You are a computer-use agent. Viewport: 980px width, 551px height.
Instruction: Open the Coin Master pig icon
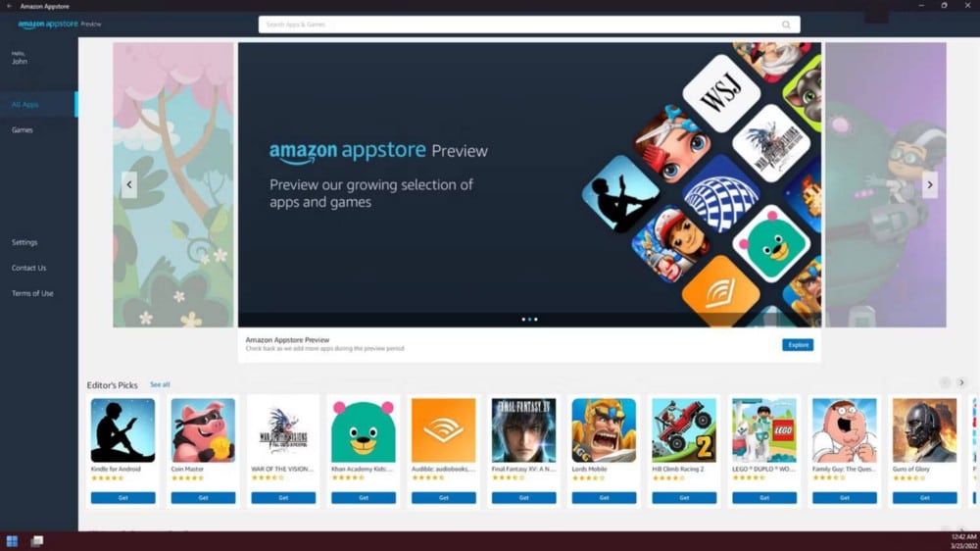click(x=203, y=430)
